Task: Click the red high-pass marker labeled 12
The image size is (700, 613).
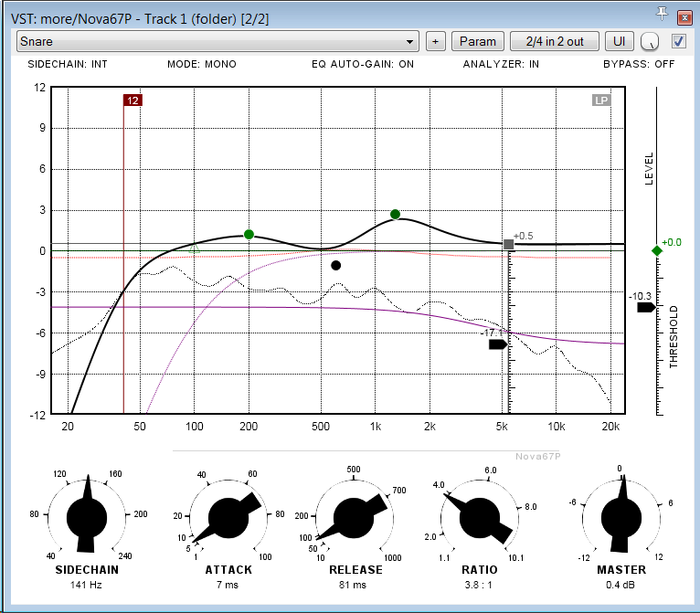Action: tap(133, 100)
